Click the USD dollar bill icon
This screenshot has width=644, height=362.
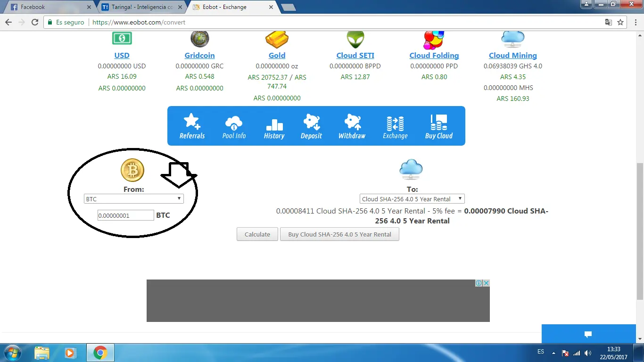[122, 38]
